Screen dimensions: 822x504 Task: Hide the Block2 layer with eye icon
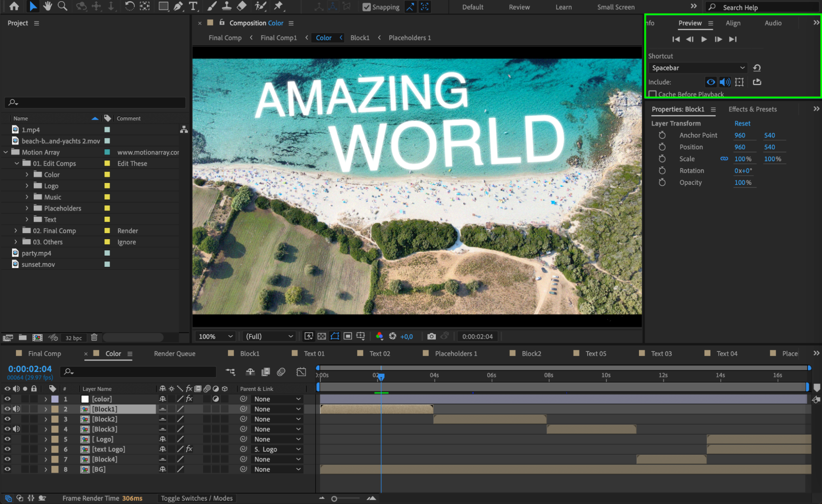pos(7,419)
